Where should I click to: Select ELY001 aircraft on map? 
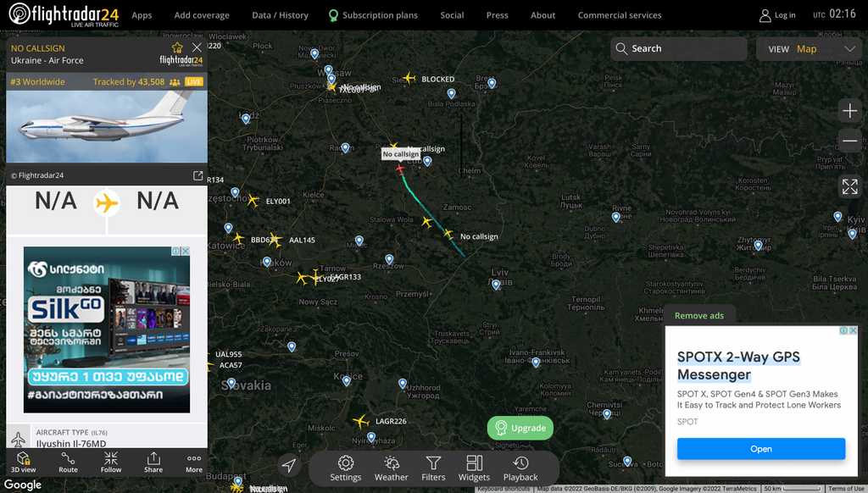253,200
